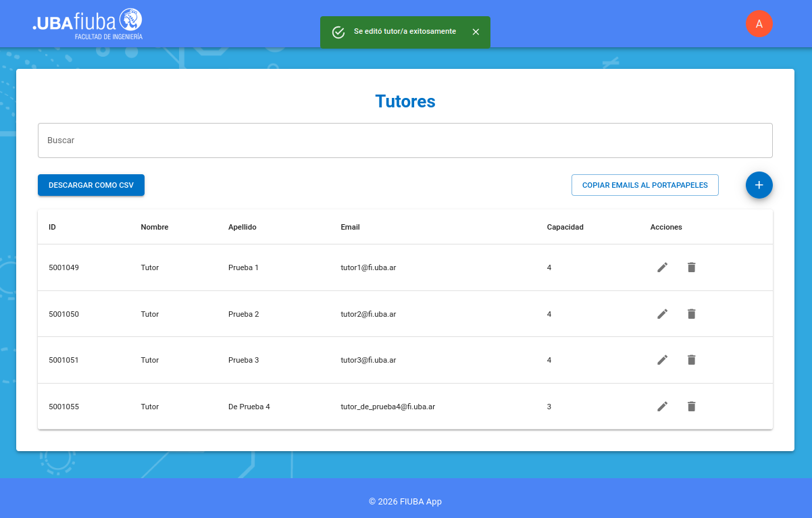This screenshot has width=812, height=518.
Task: Click the Capacidad column header
Action: point(565,227)
